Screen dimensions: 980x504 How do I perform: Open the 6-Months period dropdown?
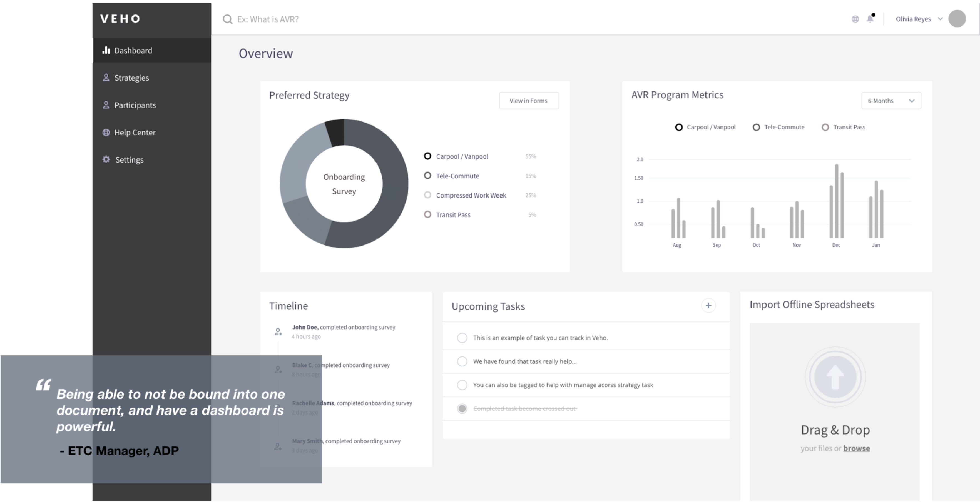[x=891, y=101]
